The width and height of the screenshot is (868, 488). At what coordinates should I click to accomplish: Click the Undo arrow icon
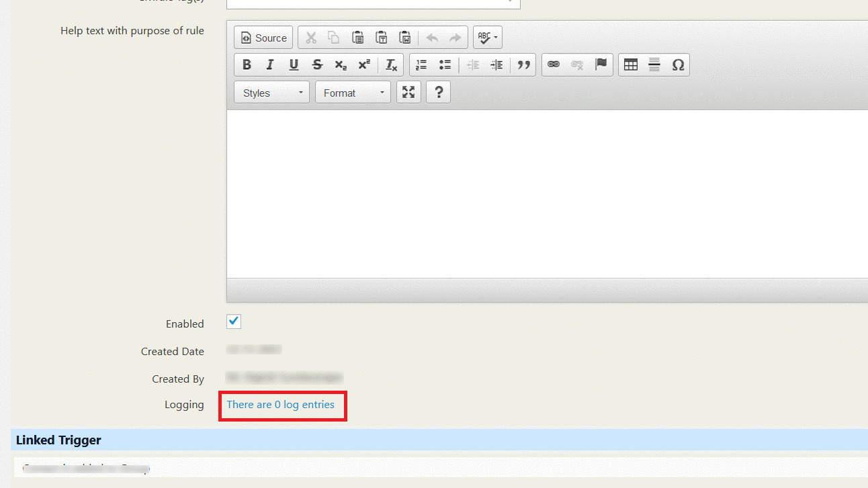click(432, 38)
